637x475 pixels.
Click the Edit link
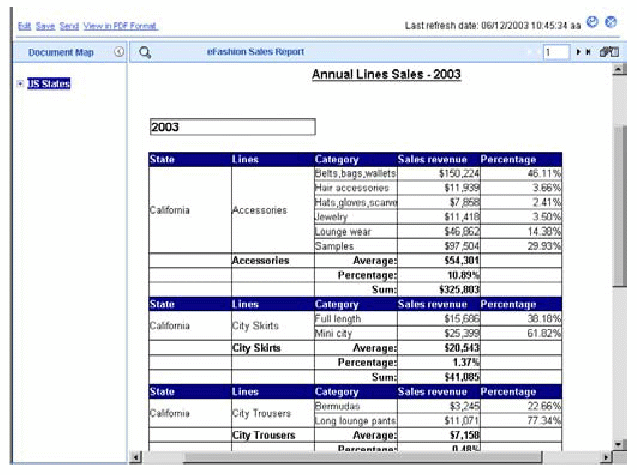pos(24,26)
